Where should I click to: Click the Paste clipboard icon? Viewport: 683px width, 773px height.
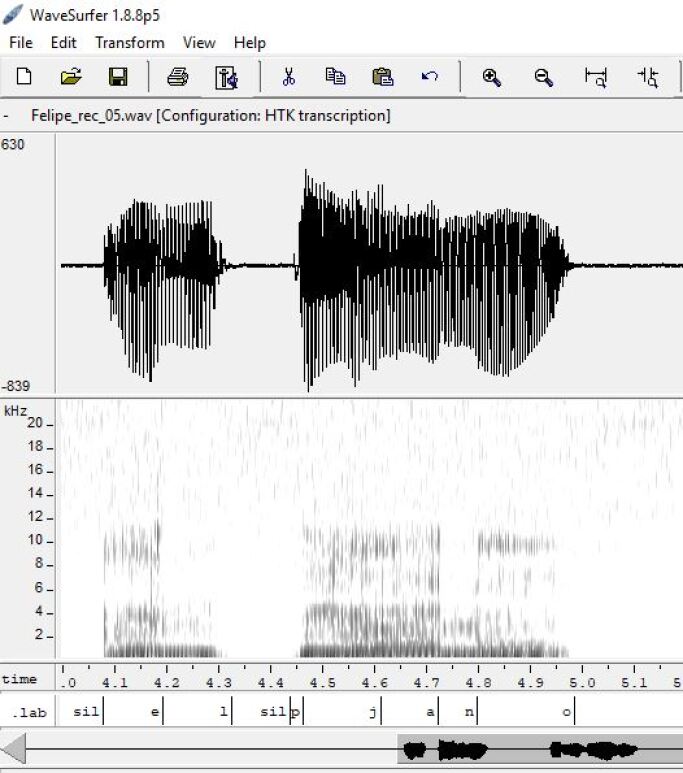382,77
